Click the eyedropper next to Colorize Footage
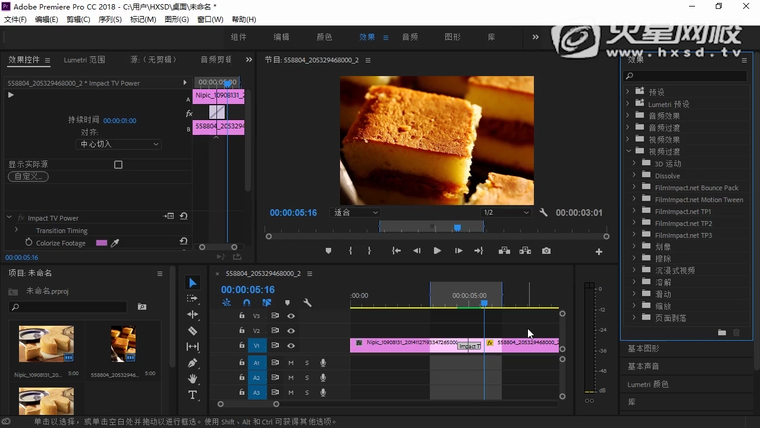Image resolution: width=760 pixels, height=428 pixels. [115, 243]
